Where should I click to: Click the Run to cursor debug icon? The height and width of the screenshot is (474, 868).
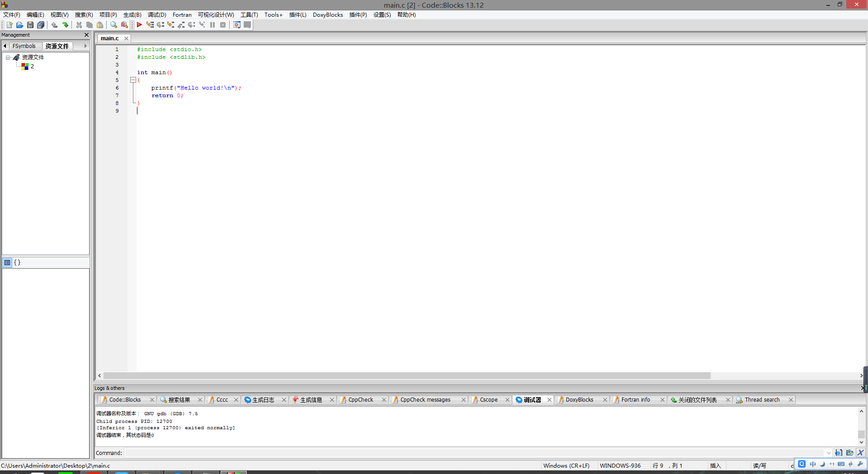point(150,25)
